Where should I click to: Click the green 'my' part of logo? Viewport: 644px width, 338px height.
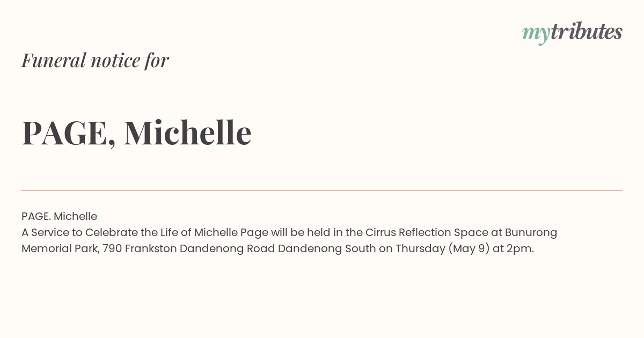(536, 34)
